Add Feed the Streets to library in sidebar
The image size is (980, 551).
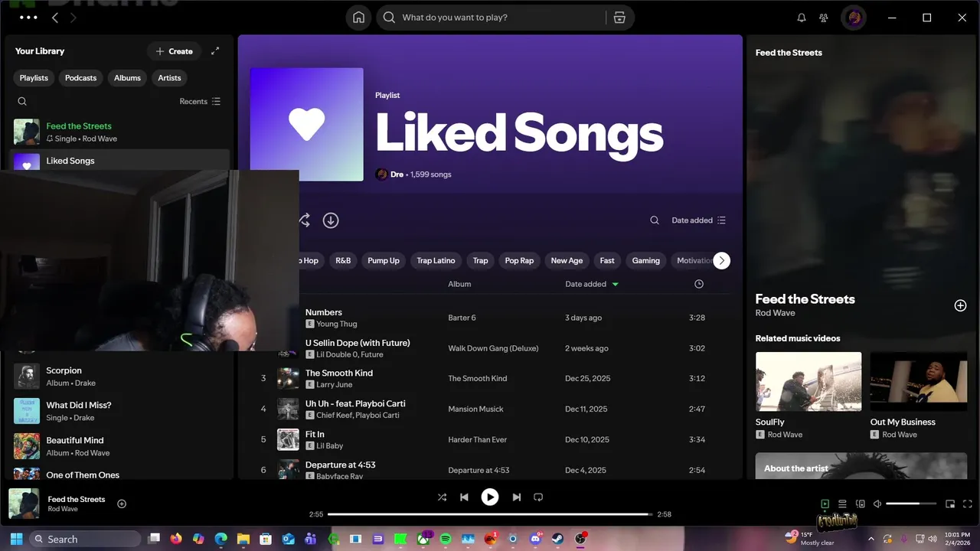(x=960, y=305)
